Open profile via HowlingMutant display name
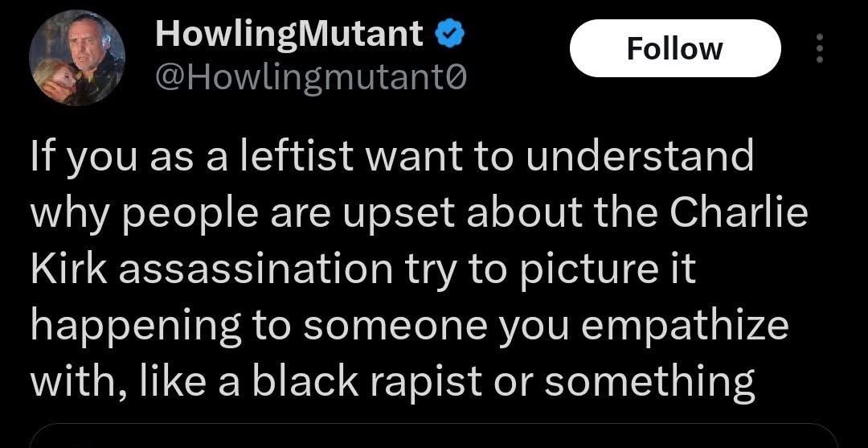Image resolution: width=868 pixels, height=448 pixels. pyautogui.click(x=291, y=34)
